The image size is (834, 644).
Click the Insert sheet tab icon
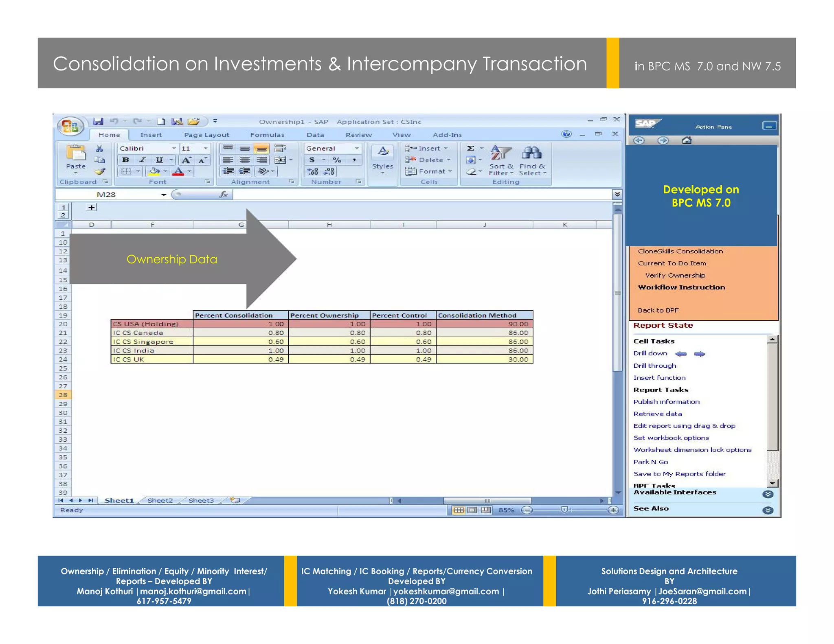(235, 500)
